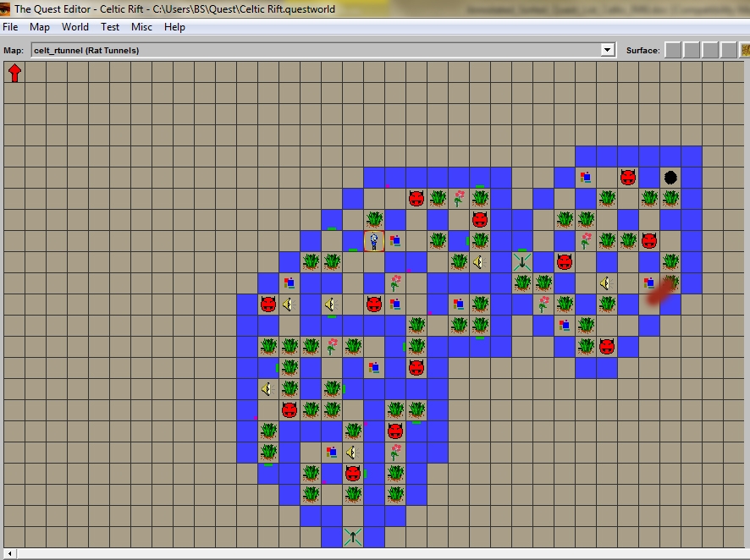The height and width of the screenshot is (560, 750).
Task: Select the fourth gray Surface swatch
Action: point(729,50)
